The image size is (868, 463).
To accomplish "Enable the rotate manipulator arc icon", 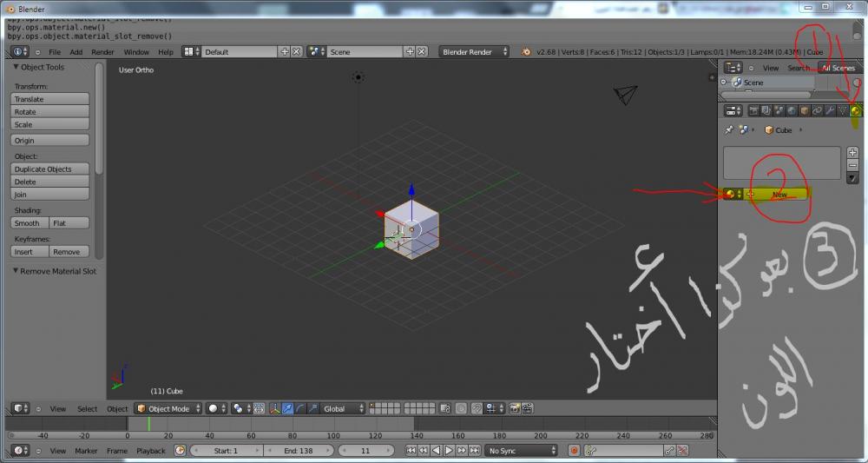I will coord(300,409).
